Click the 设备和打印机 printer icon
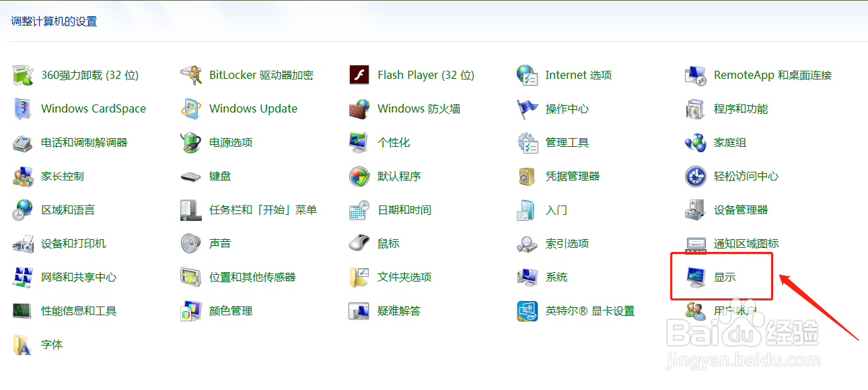This screenshot has height=390, width=868. [23, 244]
